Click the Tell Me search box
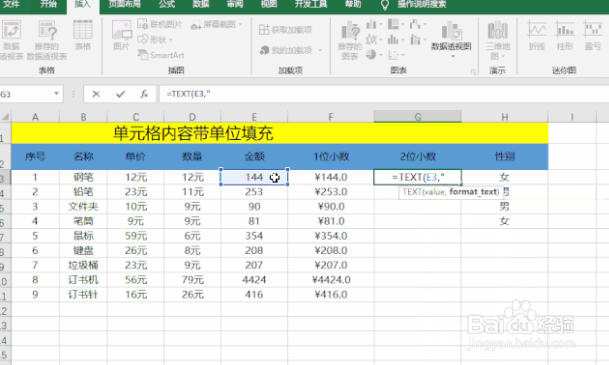 coord(421,4)
